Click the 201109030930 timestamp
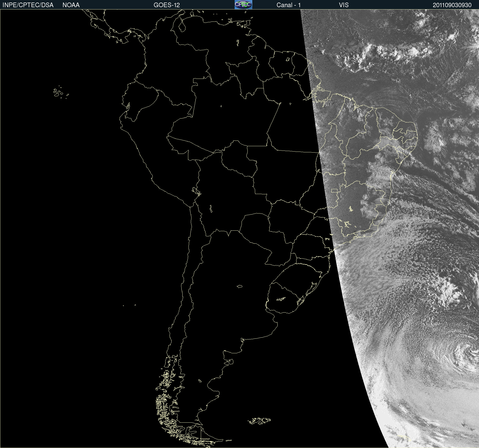This screenshot has width=479, height=448. [452, 5]
